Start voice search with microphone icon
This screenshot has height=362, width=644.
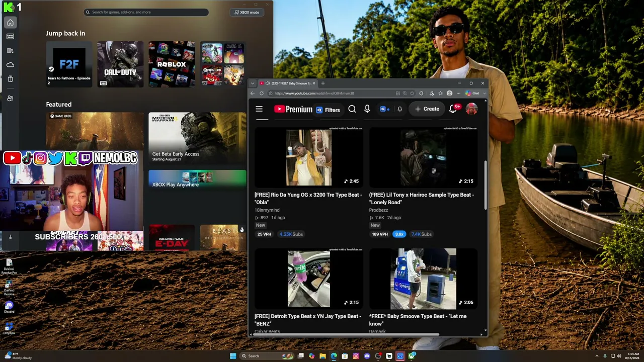[367, 109]
